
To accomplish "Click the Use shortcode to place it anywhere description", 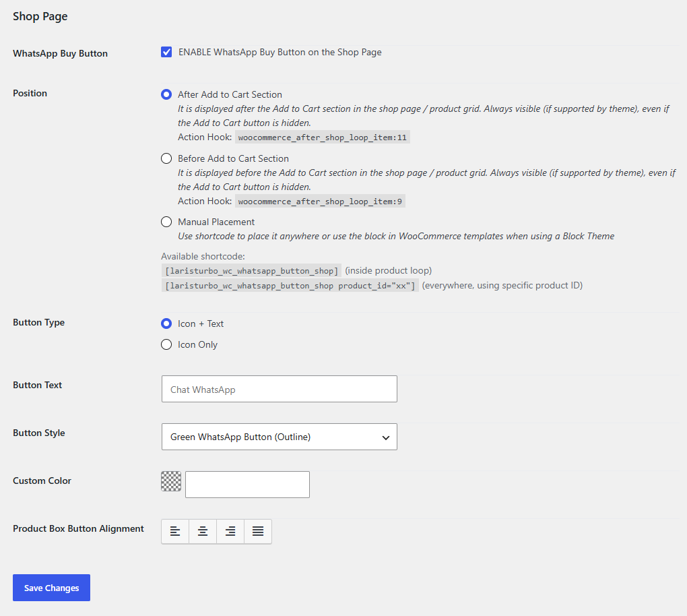I will (x=396, y=236).
